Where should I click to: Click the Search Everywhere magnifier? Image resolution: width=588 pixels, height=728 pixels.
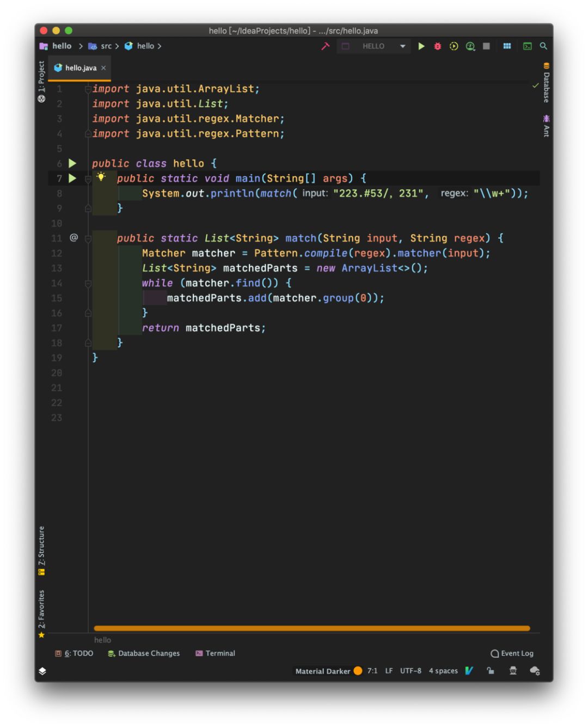click(x=543, y=46)
